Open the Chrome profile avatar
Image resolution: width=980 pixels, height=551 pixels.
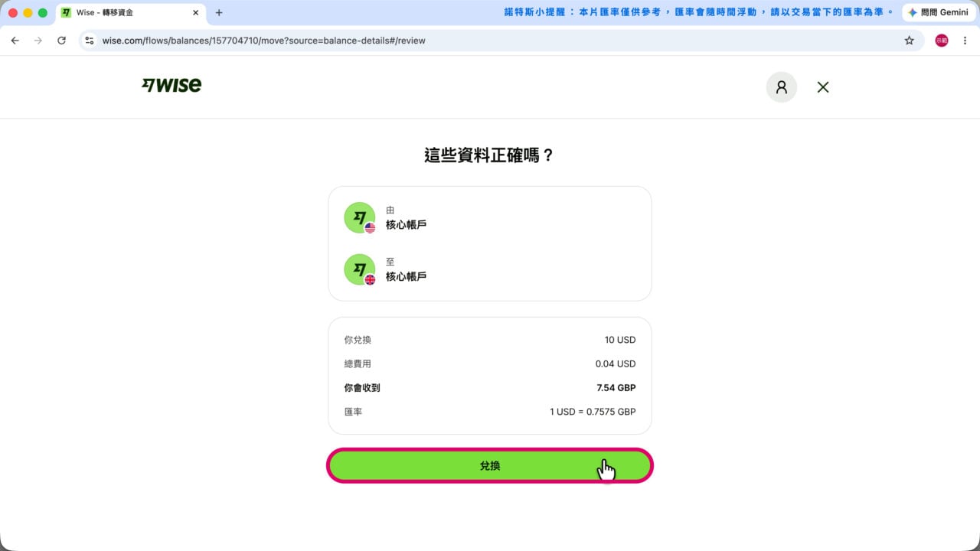942,41
